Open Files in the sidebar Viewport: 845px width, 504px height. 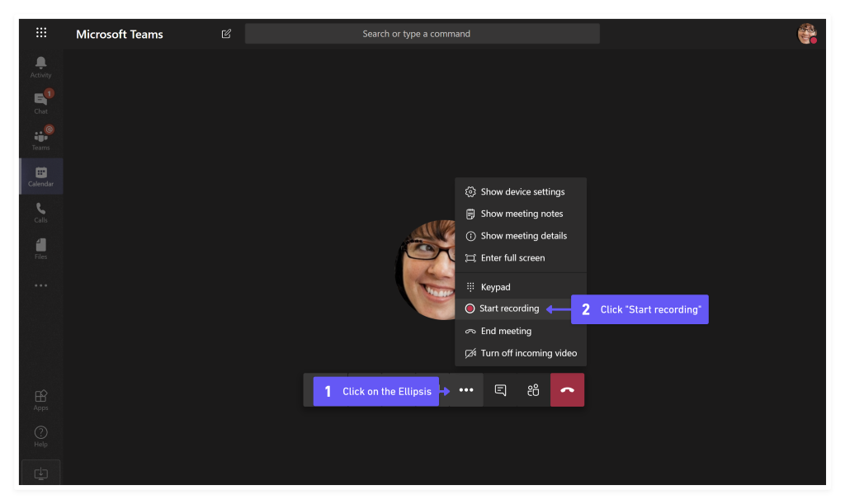[x=41, y=249]
